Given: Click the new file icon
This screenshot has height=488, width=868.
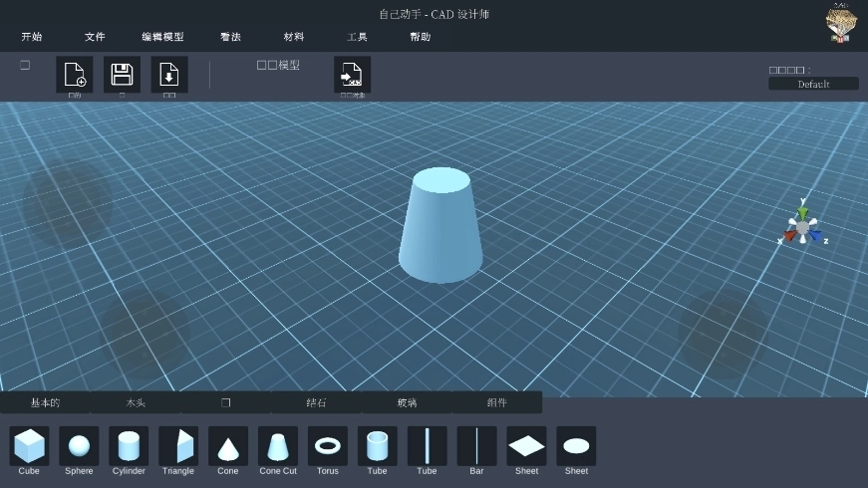Looking at the screenshot, I should pos(75,75).
